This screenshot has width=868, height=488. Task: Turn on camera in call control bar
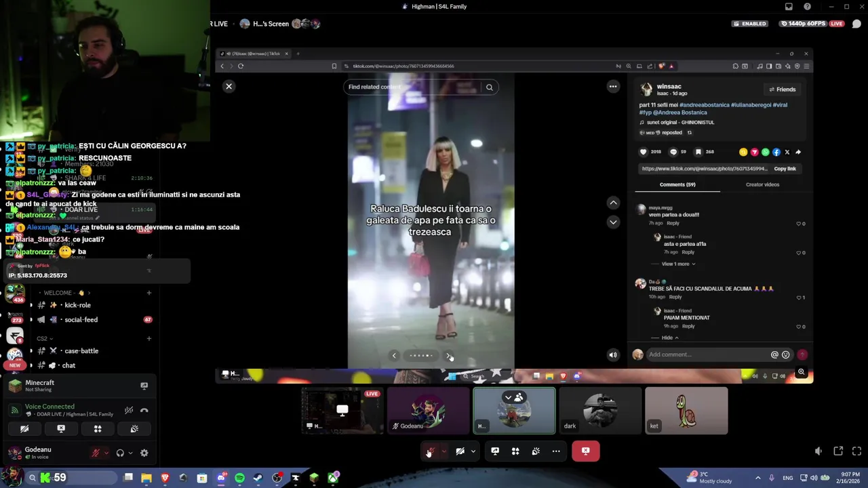(460, 451)
